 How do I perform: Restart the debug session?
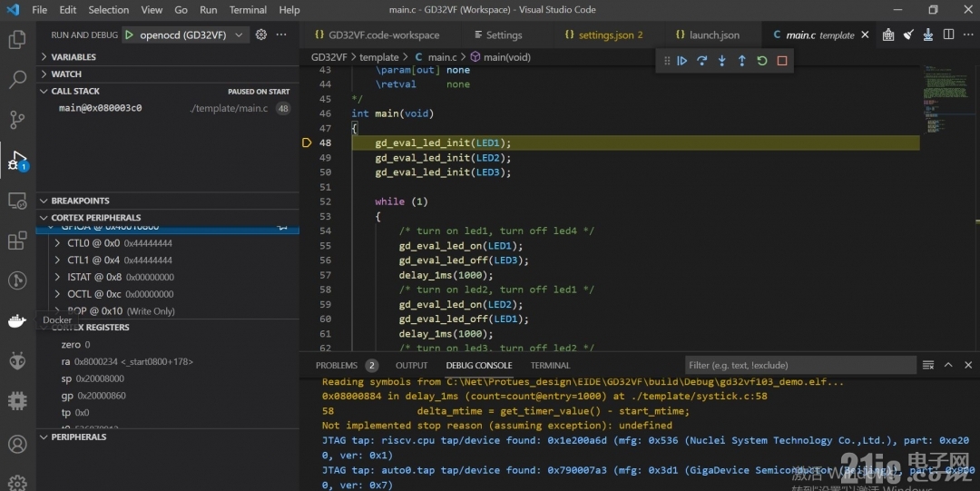click(762, 61)
